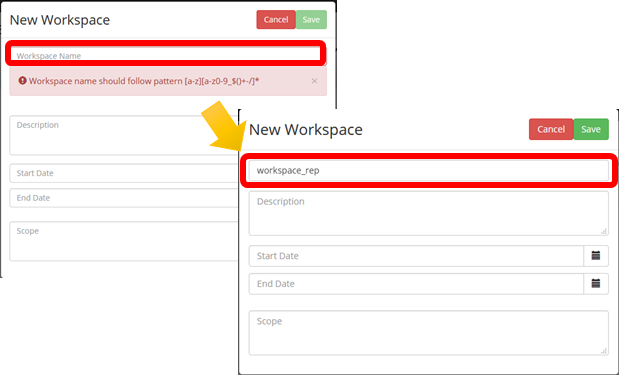Click the resize handle of the lower-right Description textarea

click(x=604, y=232)
